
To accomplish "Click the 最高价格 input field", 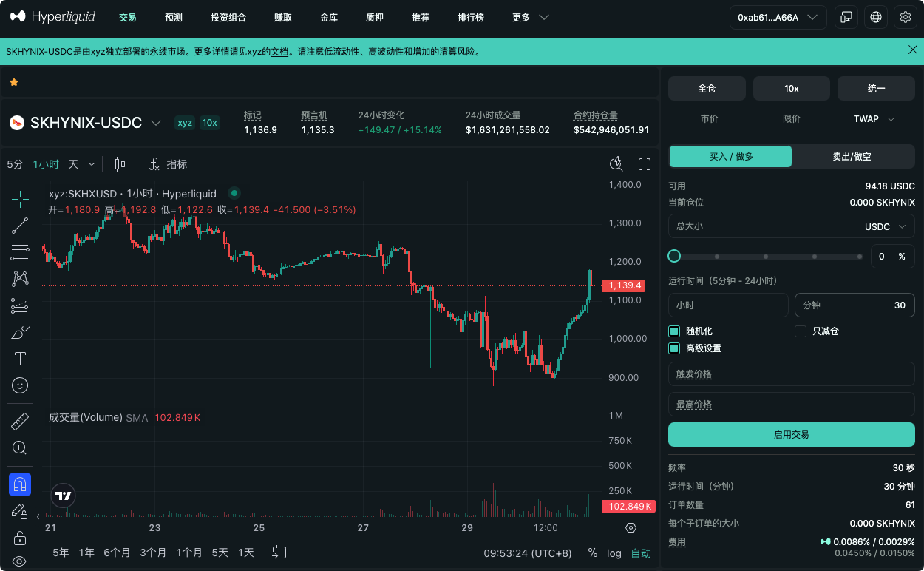I will [792, 405].
